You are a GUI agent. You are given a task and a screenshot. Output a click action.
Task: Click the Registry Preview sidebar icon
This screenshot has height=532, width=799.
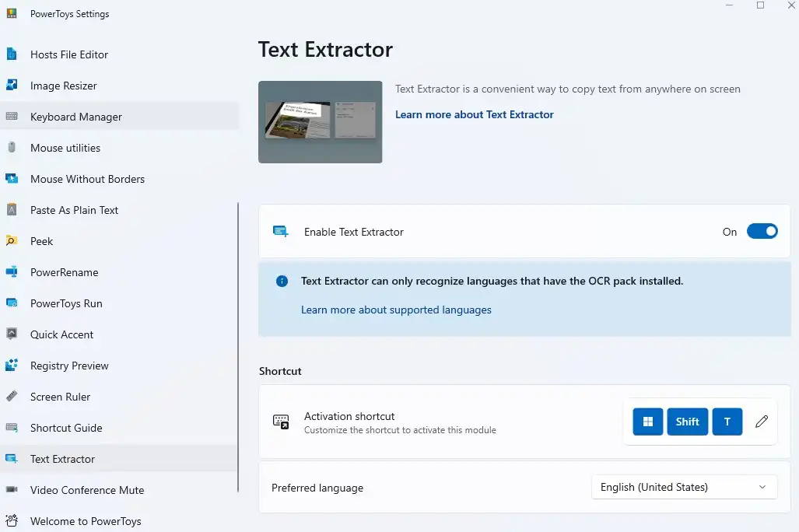pos(12,365)
